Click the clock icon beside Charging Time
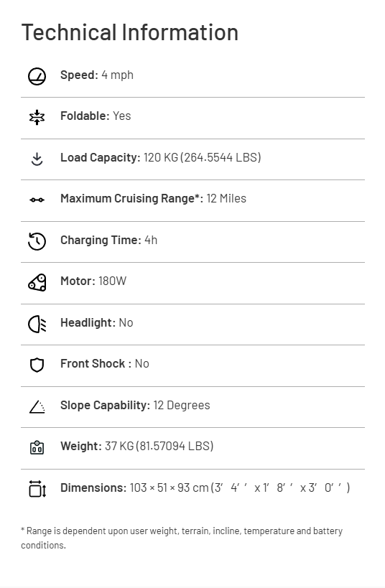385x588 pixels. click(x=37, y=241)
